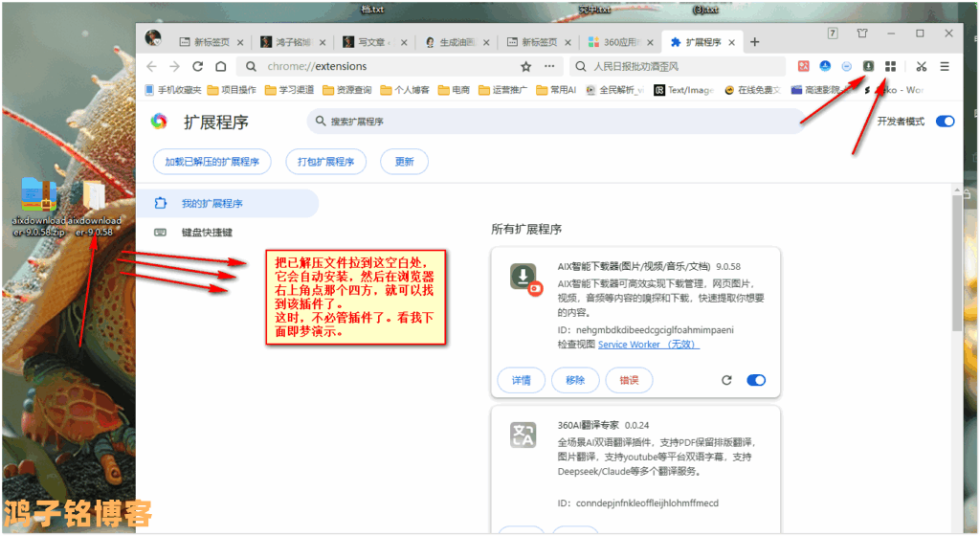This screenshot has width=980, height=536.
Task: Click the scissors screenshot tool icon
Action: click(921, 66)
